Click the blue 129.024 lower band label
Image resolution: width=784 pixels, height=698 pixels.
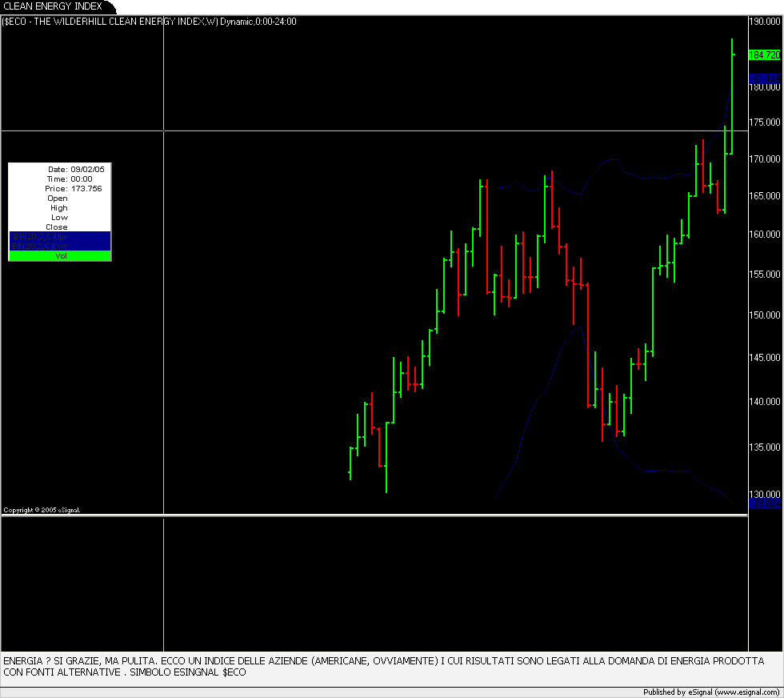pyautogui.click(x=763, y=503)
